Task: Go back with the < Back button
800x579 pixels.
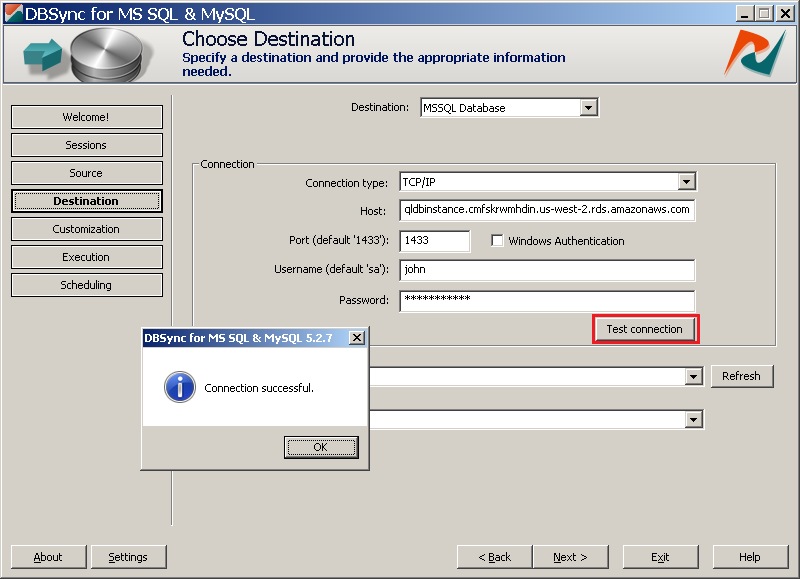Action: (494, 557)
